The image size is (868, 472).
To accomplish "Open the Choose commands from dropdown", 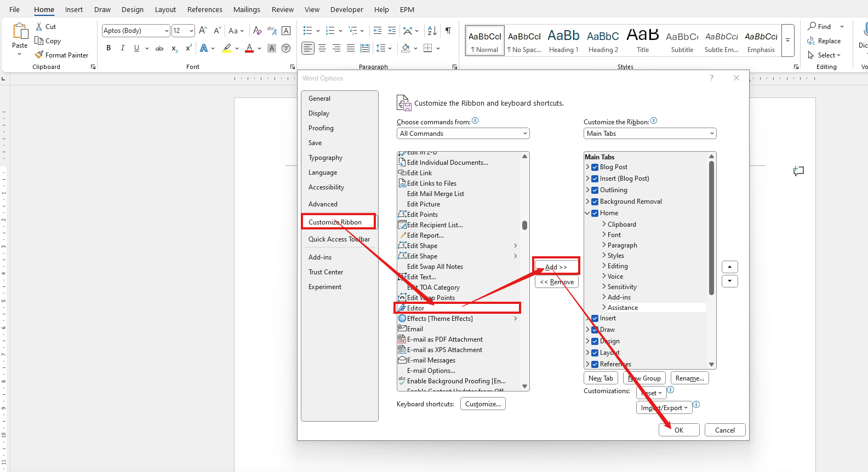I will (x=463, y=134).
